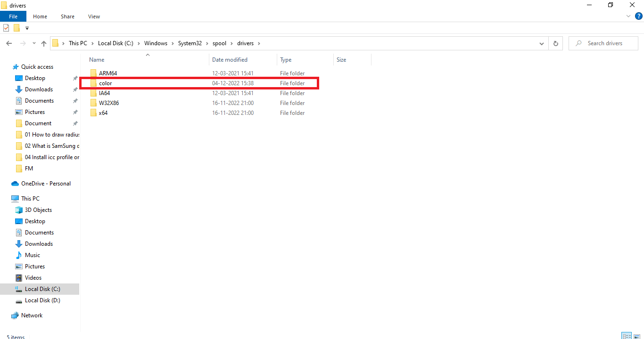644x339 pixels.
Task: Click the New folder quick access toolbar icon
Action: (17, 28)
